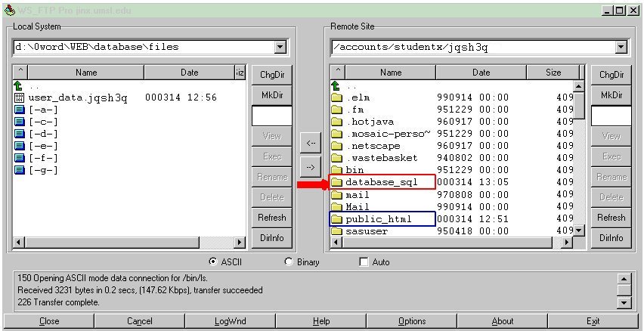Click the right transfer arrow button
The width and height of the screenshot is (644, 331).
pos(310,167)
